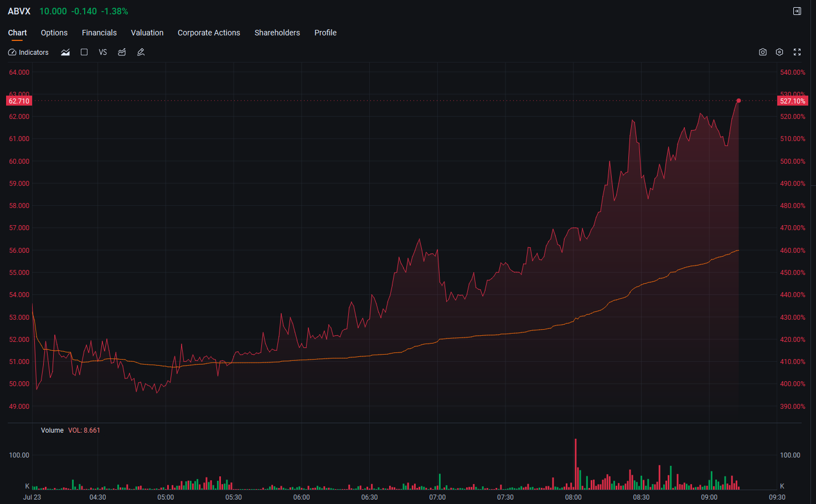Open the Profile tab
The width and height of the screenshot is (816, 504).
point(326,33)
